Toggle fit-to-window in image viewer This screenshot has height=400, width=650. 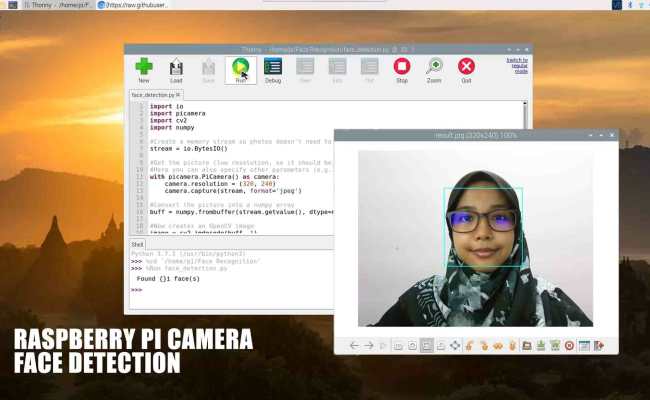point(427,345)
